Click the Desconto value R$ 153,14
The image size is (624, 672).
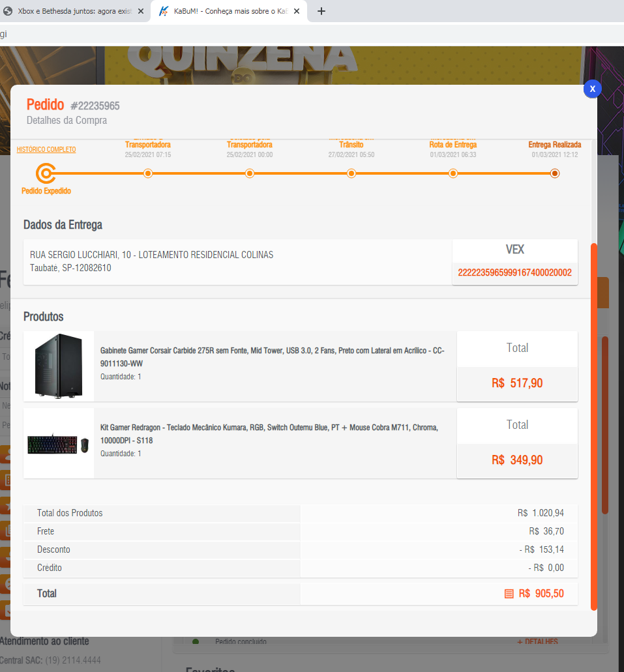point(542,549)
